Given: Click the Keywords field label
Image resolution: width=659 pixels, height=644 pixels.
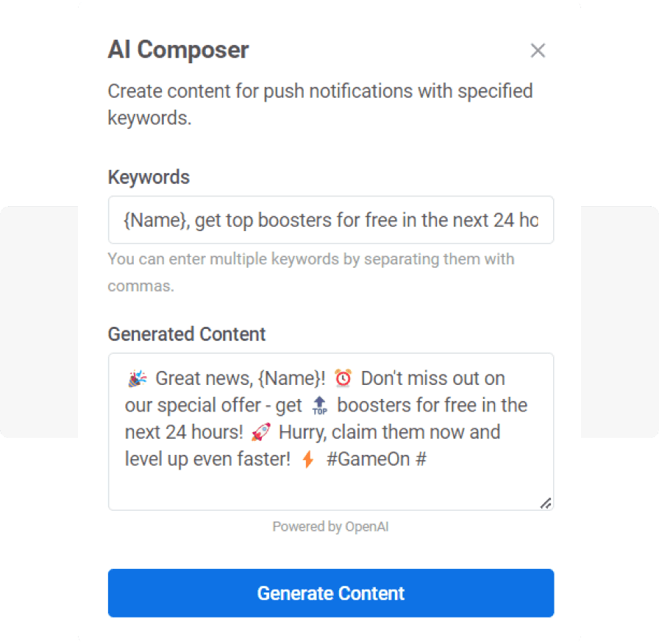Looking at the screenshot, I should click(x=149, y=177).
